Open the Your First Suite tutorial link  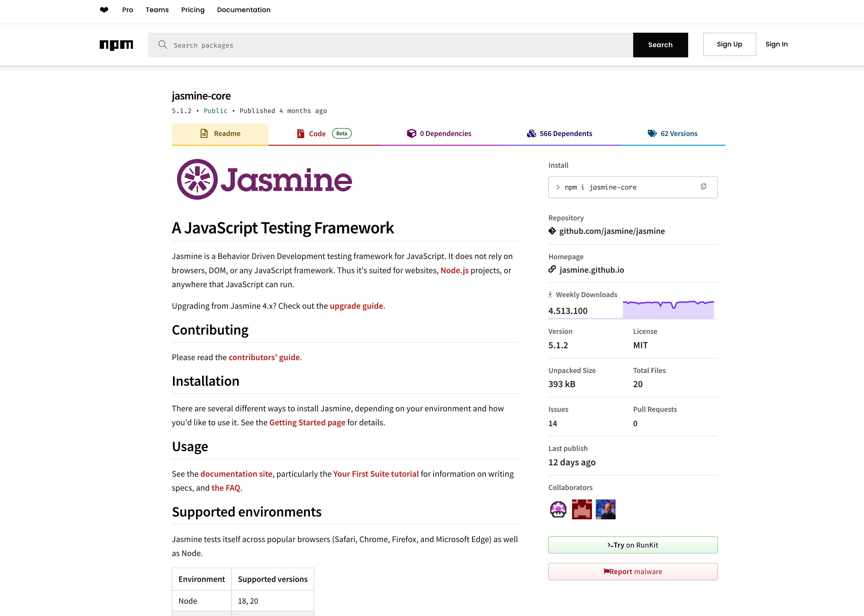(x=376, y=474)
